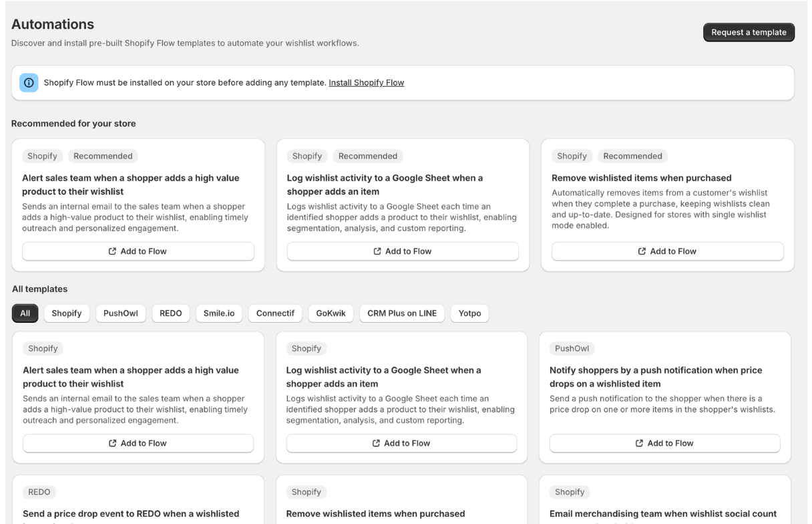Filter templates by REDO
Image resolution: width=812 pixels, height=524 pixels.
pyautogui.click(x=171, y=313)
